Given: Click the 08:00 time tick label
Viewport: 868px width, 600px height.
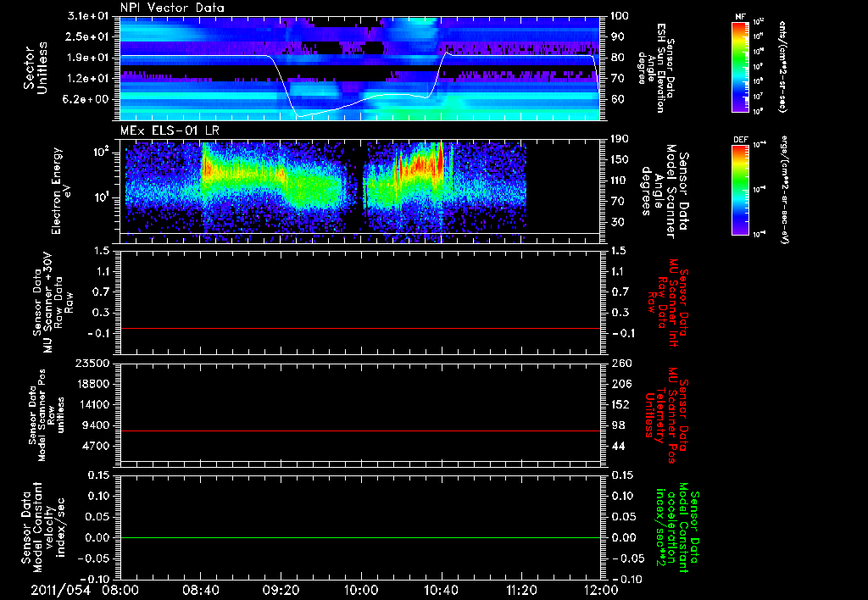Looking at the screenshot, I should 120,590.
